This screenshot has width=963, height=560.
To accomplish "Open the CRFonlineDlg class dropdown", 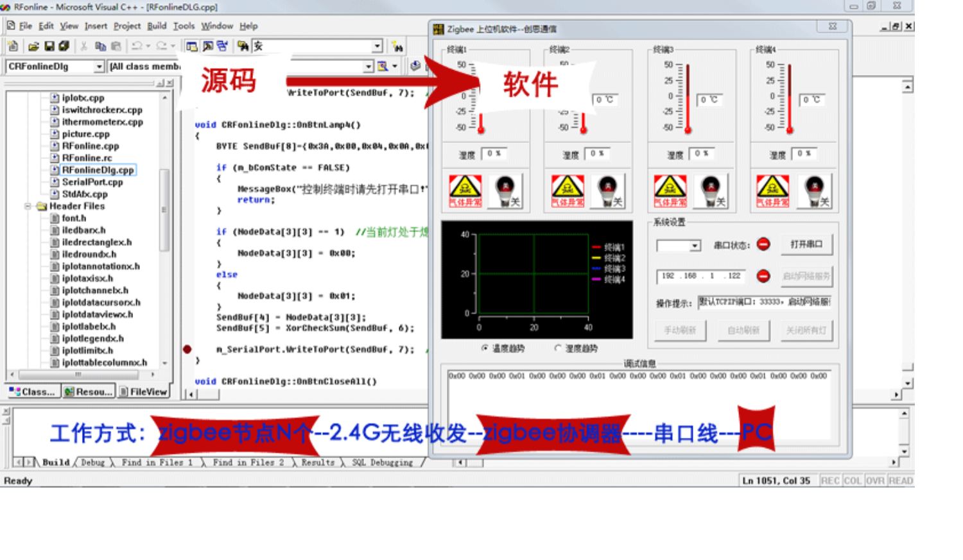I will pos(98,66).
